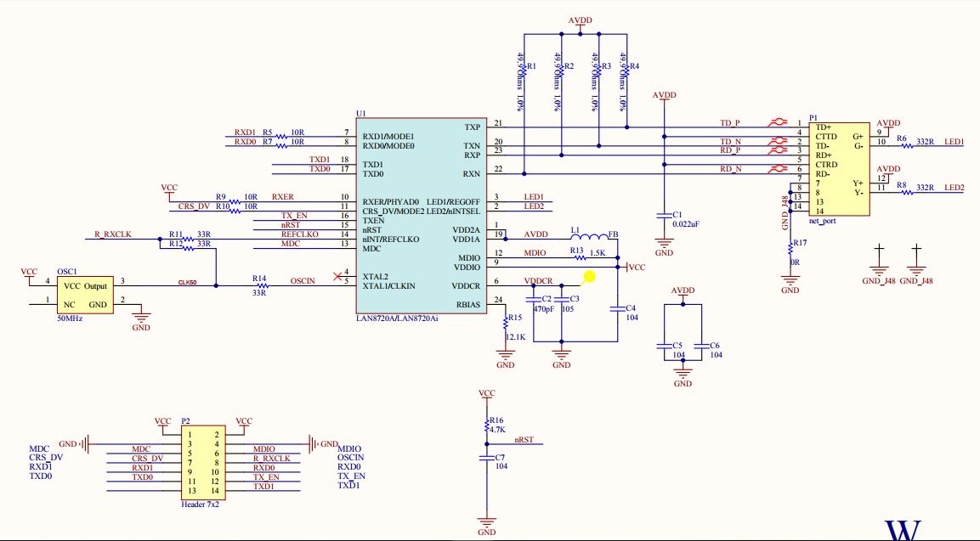Select the R13 1.5K resistor symbol
Image resolution: width=980 pixels, height=541 pixels.
578,257
